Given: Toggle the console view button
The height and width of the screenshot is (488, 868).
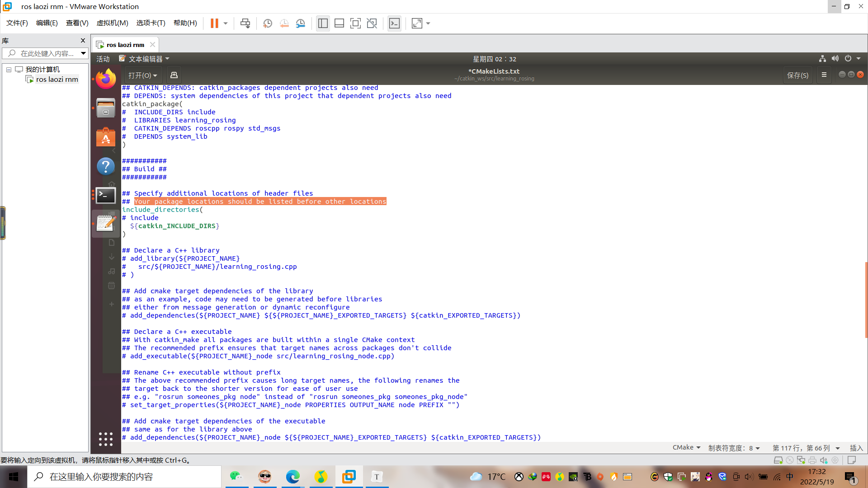Looking at the screenshot, I should coord(394,23).
